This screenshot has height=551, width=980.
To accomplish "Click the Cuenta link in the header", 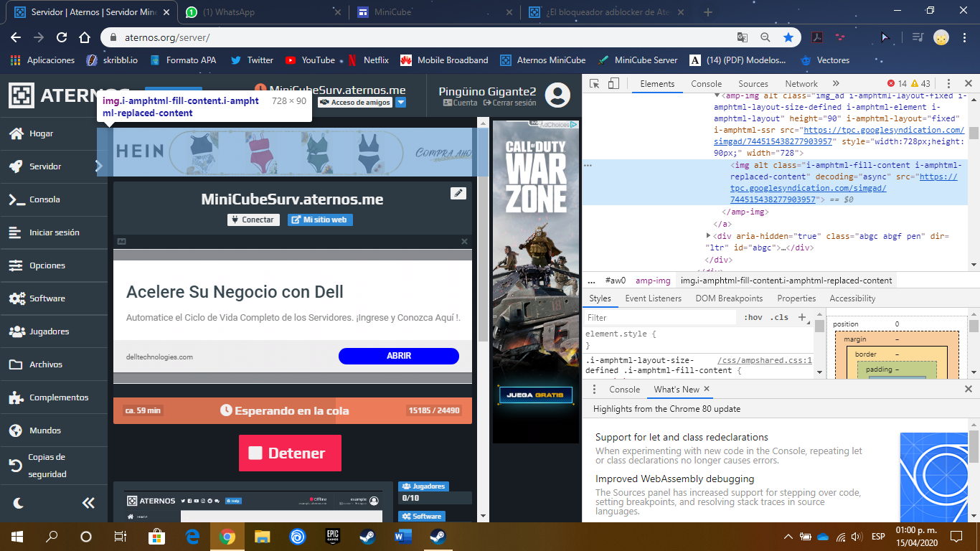I will 461,103.
